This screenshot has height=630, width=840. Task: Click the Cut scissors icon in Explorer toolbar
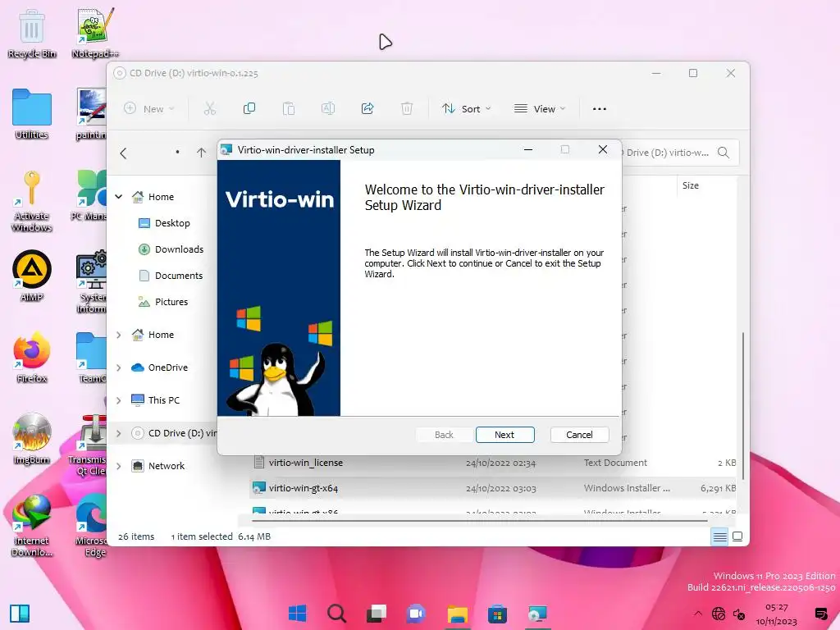209,109
